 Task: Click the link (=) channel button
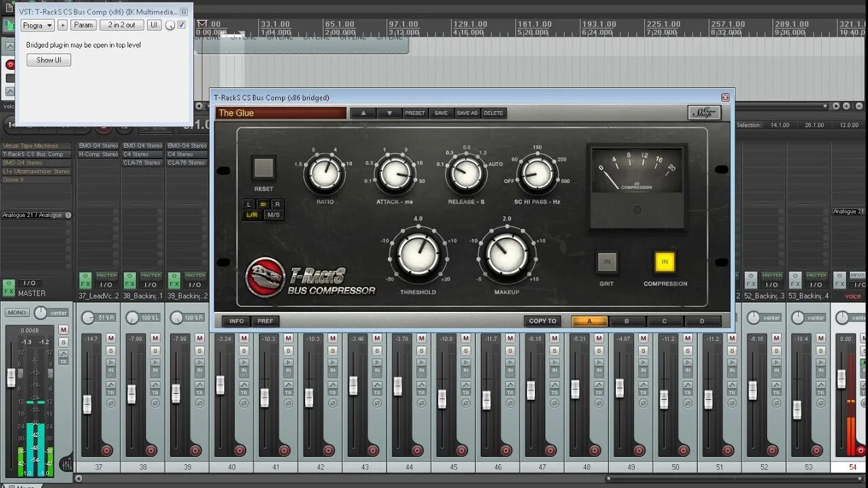point(263,203)
